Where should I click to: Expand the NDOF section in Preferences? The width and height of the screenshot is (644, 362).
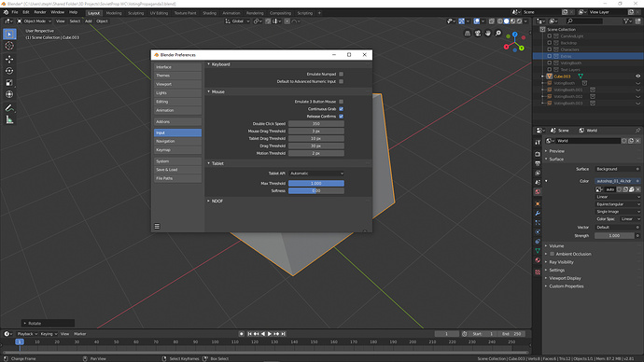point(209,202)
